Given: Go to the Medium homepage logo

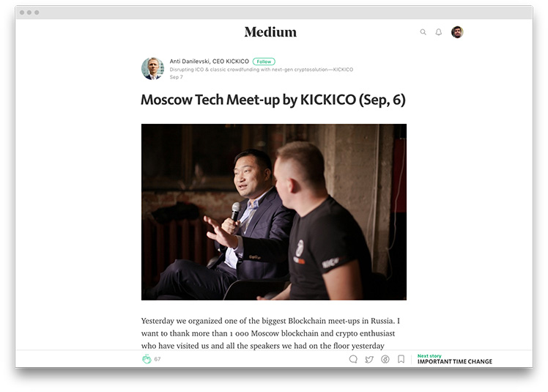Looking at the screenshot, I should (x=270, y=32).
